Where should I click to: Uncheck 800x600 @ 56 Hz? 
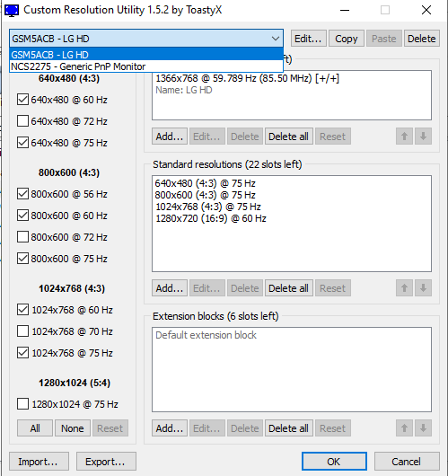tap(22, 194)
